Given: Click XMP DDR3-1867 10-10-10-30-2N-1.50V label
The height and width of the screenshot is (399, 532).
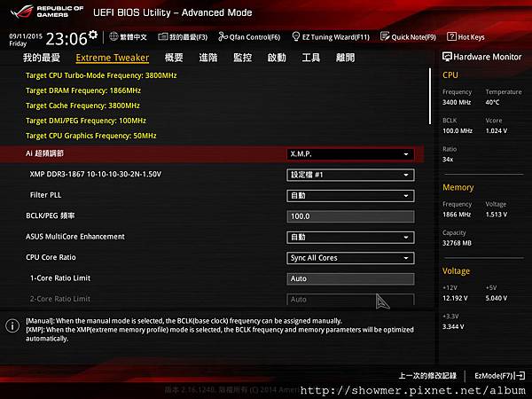Looking at the screenshot, I should click(96, 174).
